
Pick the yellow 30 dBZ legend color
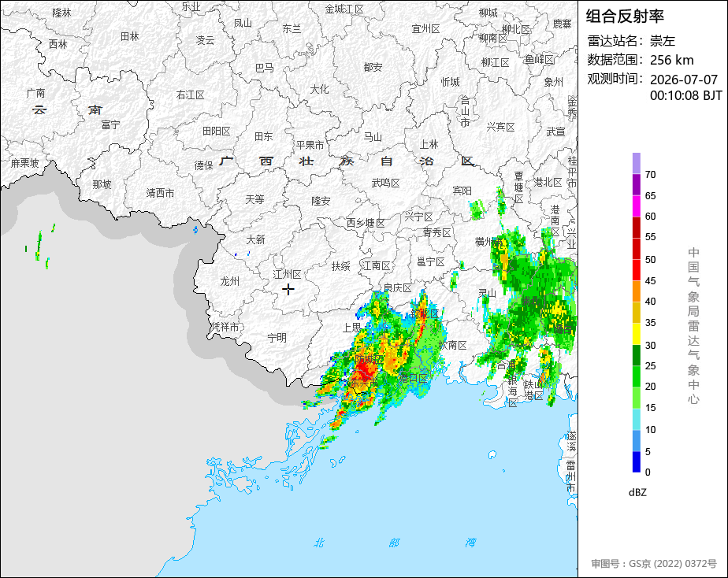coord(636,334)
